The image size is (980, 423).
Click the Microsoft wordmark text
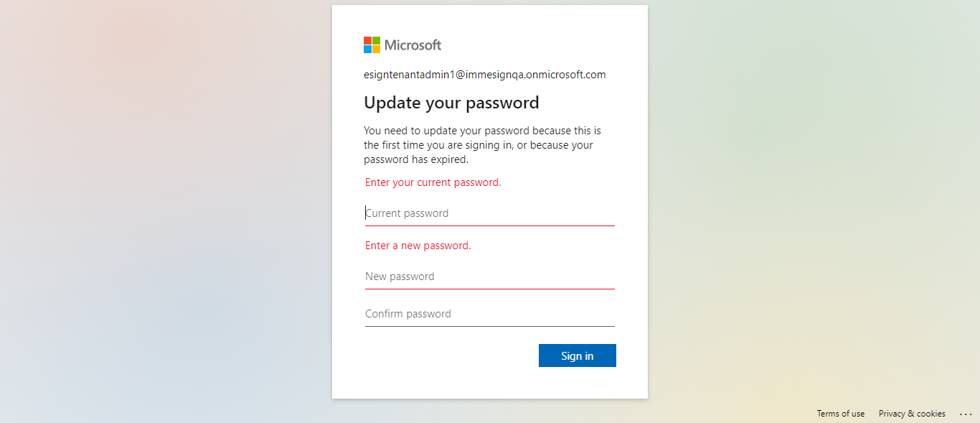pos(413,45)
